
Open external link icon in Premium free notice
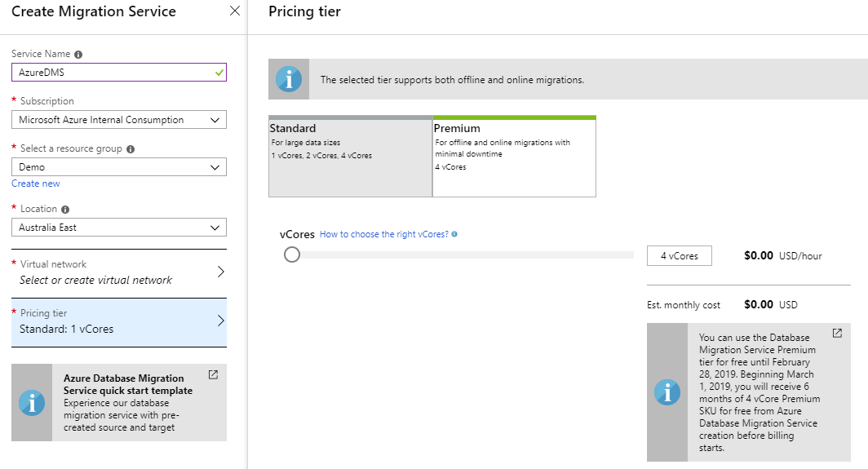pyautogui.click(x=837, y=334)
